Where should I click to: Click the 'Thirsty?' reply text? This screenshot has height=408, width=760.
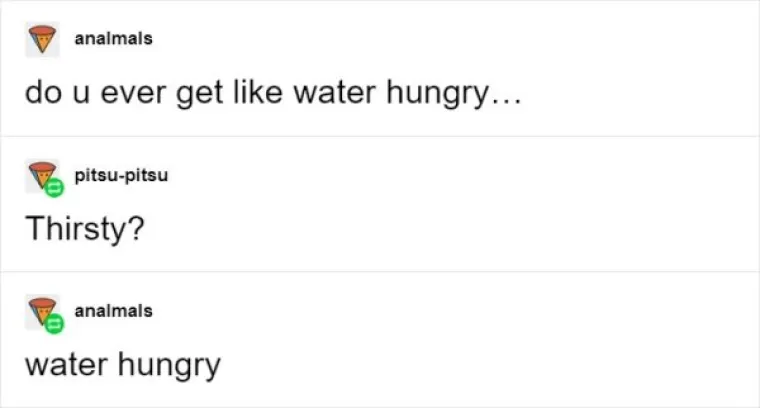[85, 228]
